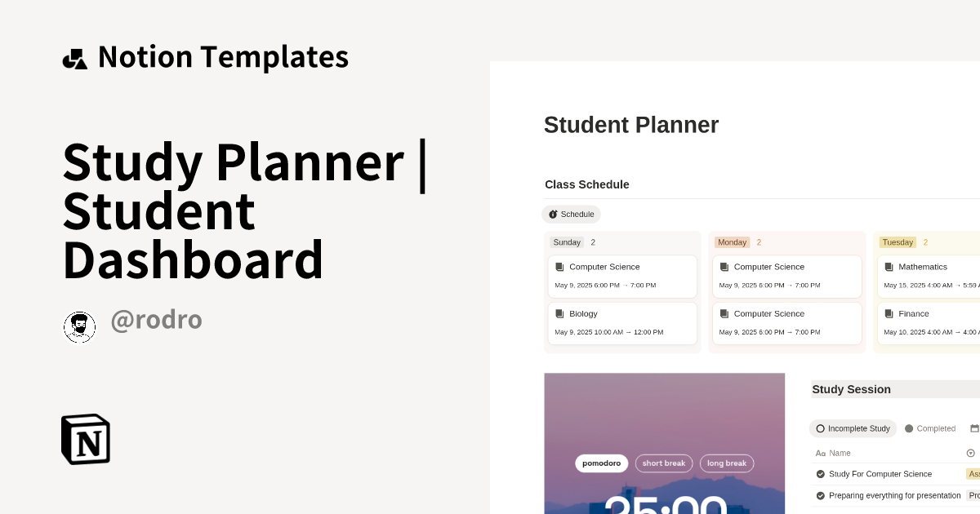This screenshot has height=514, width=980.
Task: Switch to the Completed tab
Action: 930,428
